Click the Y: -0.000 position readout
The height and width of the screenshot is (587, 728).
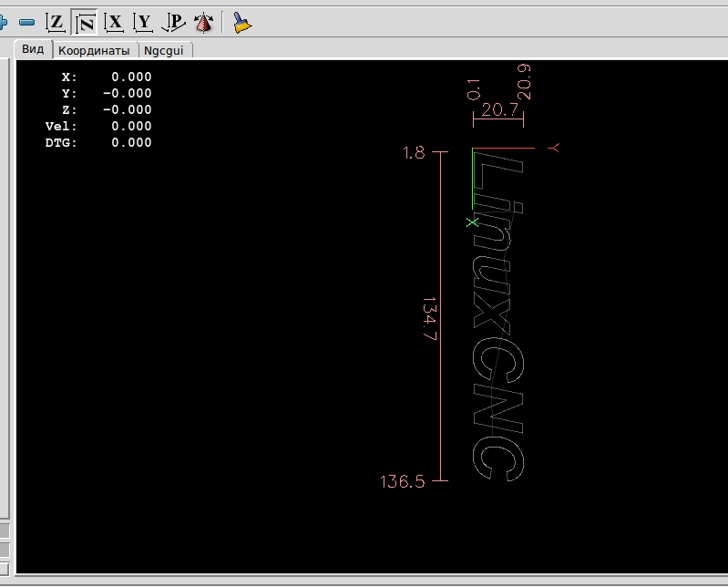[107, 93]
